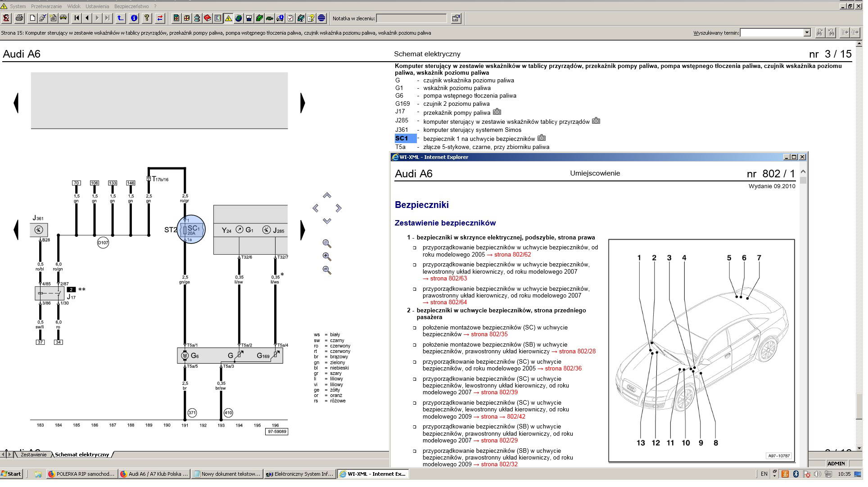Pan schematic left with left chevron
Viewport: 868px width, 487px height.
click(316, 208)
